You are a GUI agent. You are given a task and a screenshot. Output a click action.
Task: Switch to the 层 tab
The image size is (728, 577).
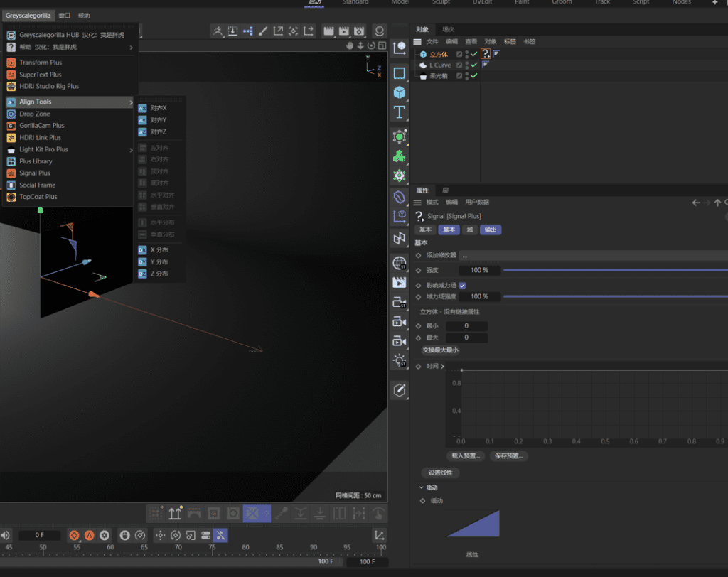click(x=445, y=190)
